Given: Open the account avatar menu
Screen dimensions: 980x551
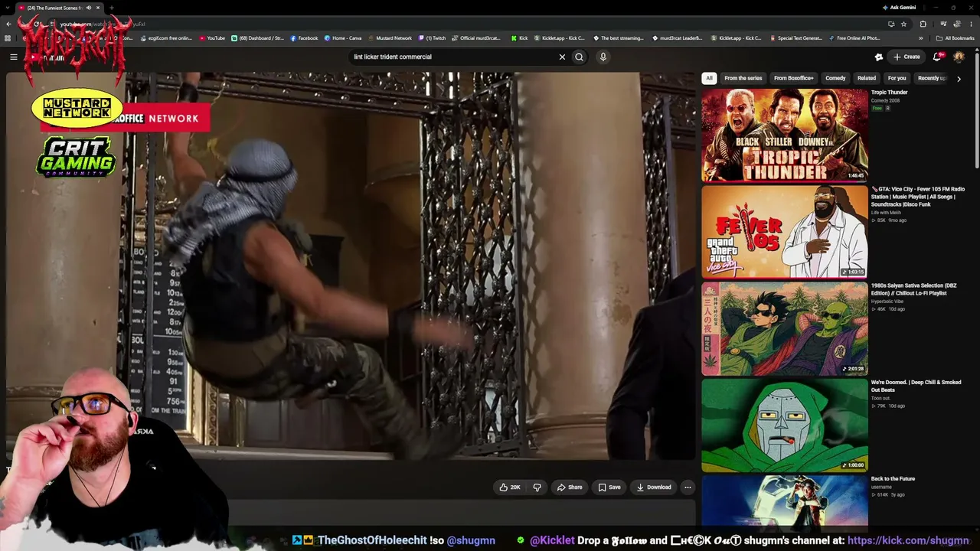Looking at the screenshot, I should click(959, 57).
